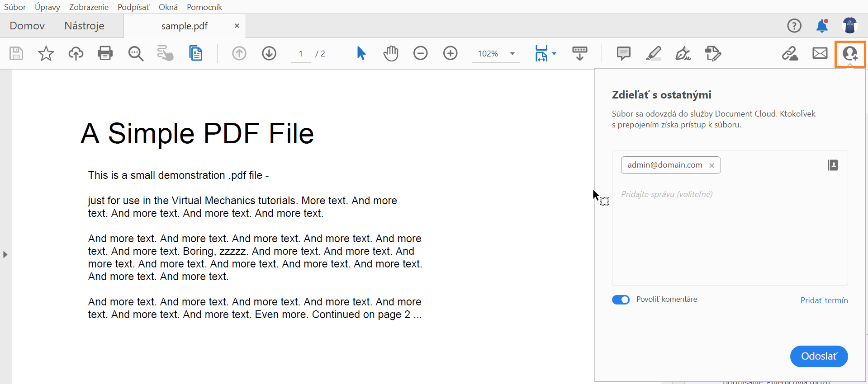Add a sticky note comment
Viewport: 868px width, 384px height.
coord(624,53)
